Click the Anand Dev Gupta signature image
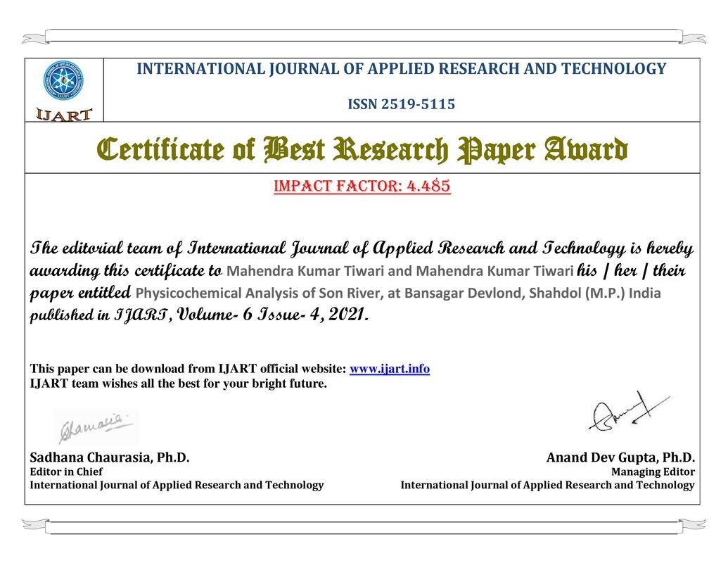The image size is (728, 563). coord(629,411)
